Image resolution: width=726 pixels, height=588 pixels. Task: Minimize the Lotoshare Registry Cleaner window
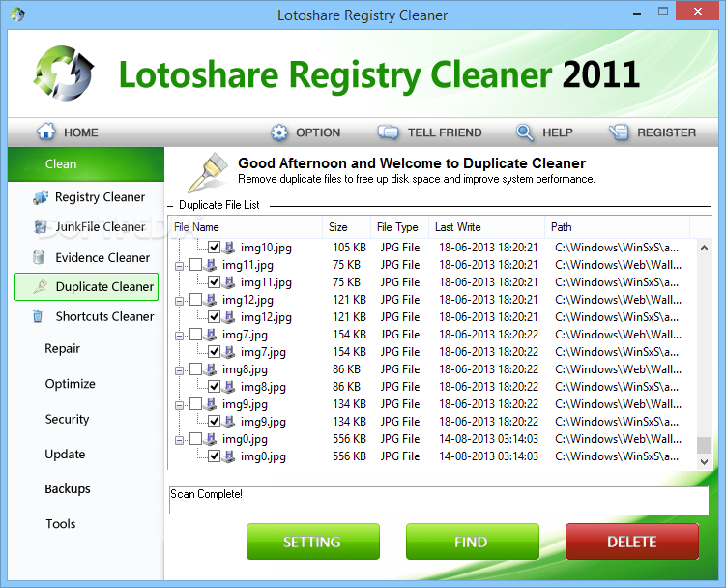click(637, 13)
